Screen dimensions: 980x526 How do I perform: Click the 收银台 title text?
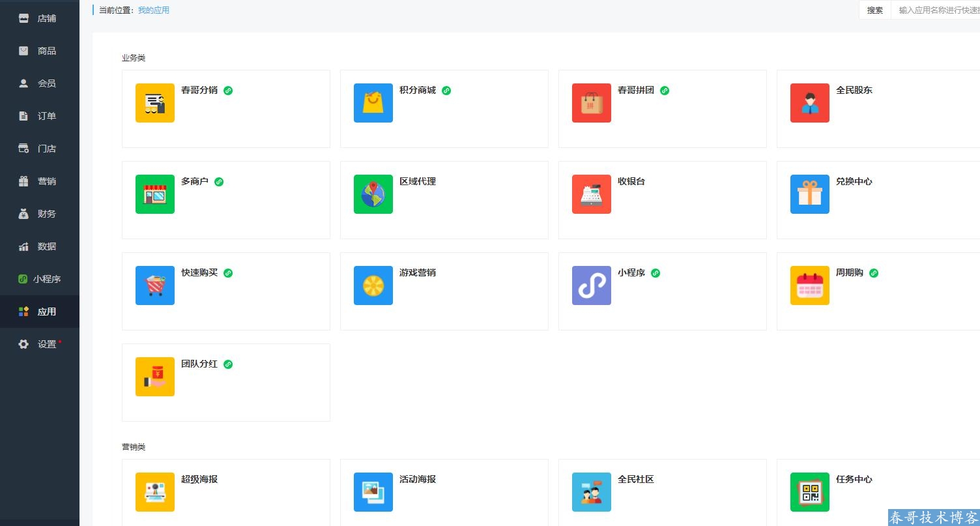click(x=631, y=181)
